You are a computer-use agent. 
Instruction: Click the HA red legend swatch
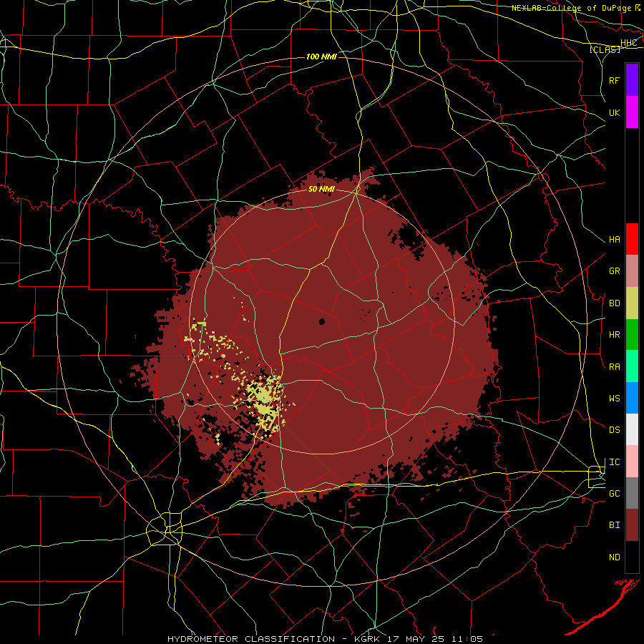(x=632, y=239)
